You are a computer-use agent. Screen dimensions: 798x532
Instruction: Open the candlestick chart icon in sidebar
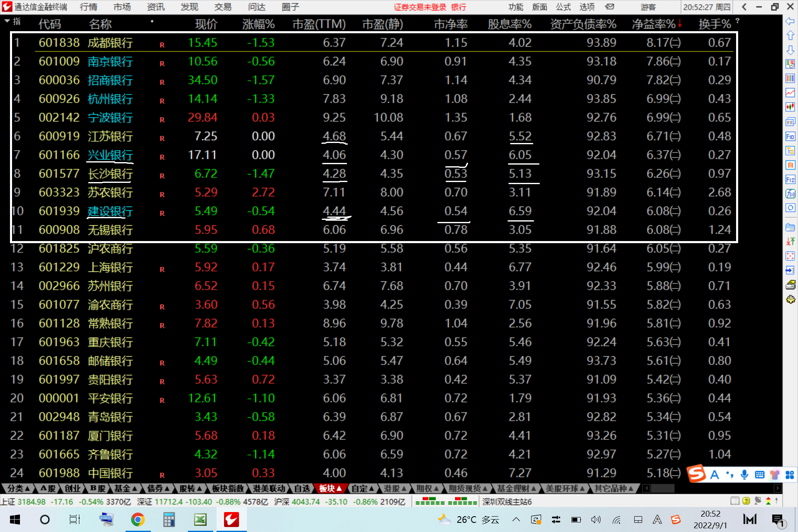[x=790, y=107]
